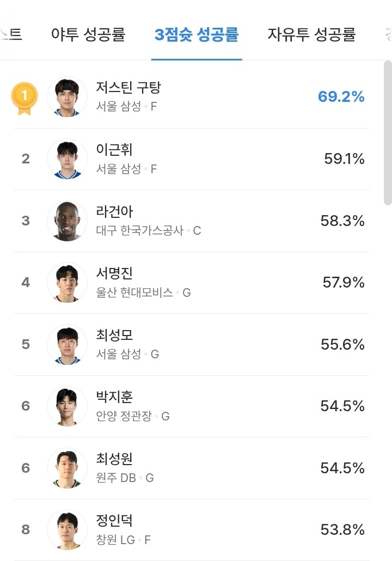This screenshot has height=561, width=392.
Task: Open 저스틴 구탕 player profile photo
Action: (67, 97)
